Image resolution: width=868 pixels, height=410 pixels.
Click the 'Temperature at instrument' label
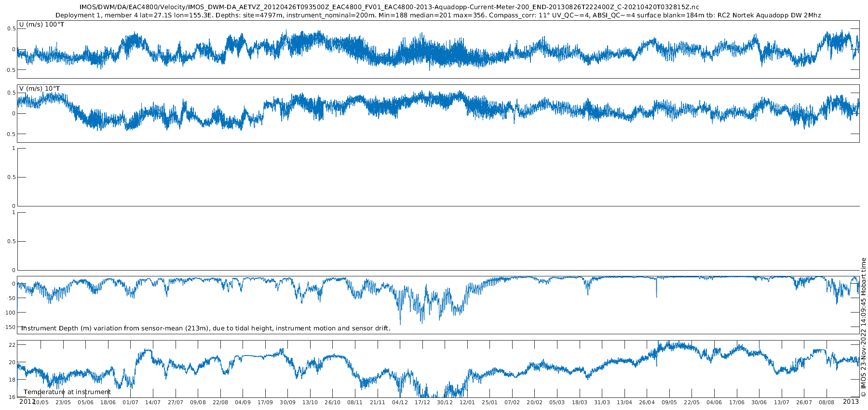point(67,392)
